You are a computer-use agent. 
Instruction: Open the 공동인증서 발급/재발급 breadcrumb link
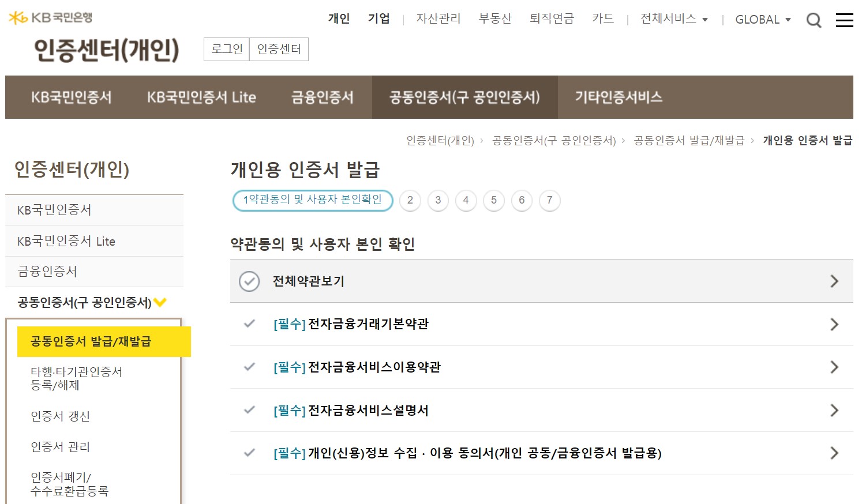coord(687,140)
